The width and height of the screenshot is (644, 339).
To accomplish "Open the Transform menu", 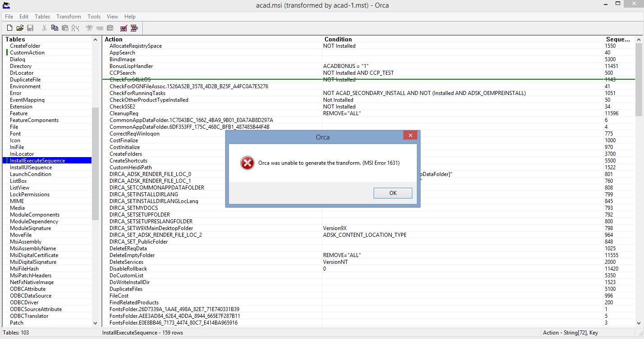I will pyautogui.click(x=69, y=17).
